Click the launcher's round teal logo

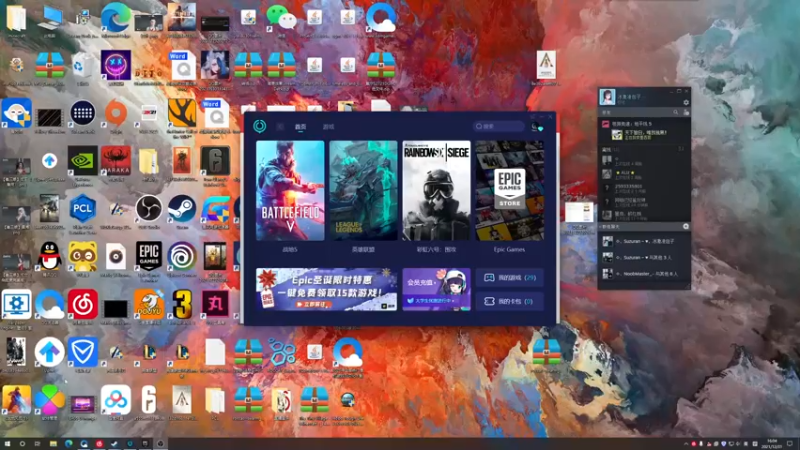[x=260, y=126]
